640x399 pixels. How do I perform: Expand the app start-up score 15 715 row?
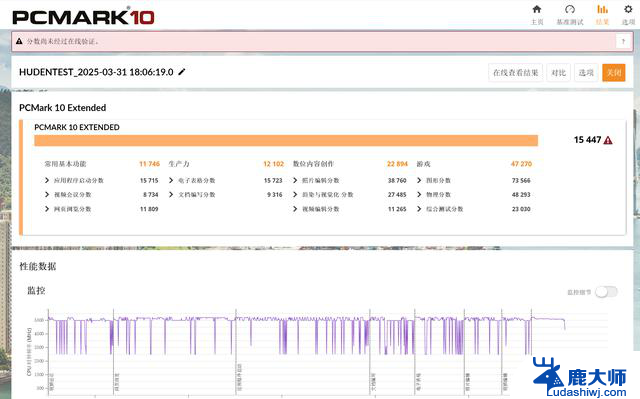point(101,180)
